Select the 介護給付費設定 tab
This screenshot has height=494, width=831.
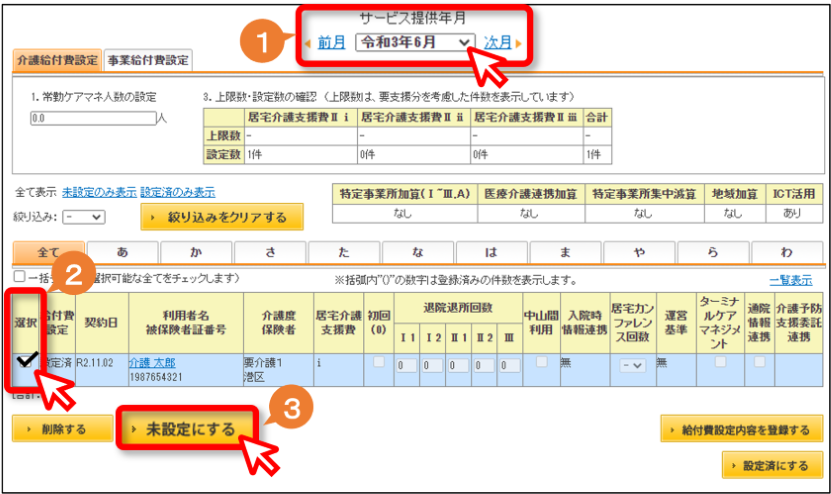coord(57,60)
